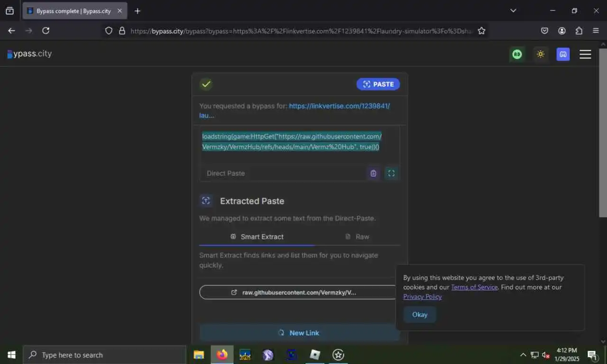Viewport: 607px width, 364px height.
Task: Click the green checkmark status icon
Action: (206, 84)
